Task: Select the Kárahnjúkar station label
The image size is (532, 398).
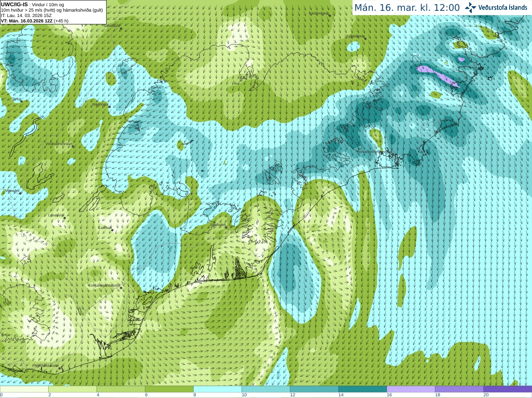Action: [x=319, y=13]
